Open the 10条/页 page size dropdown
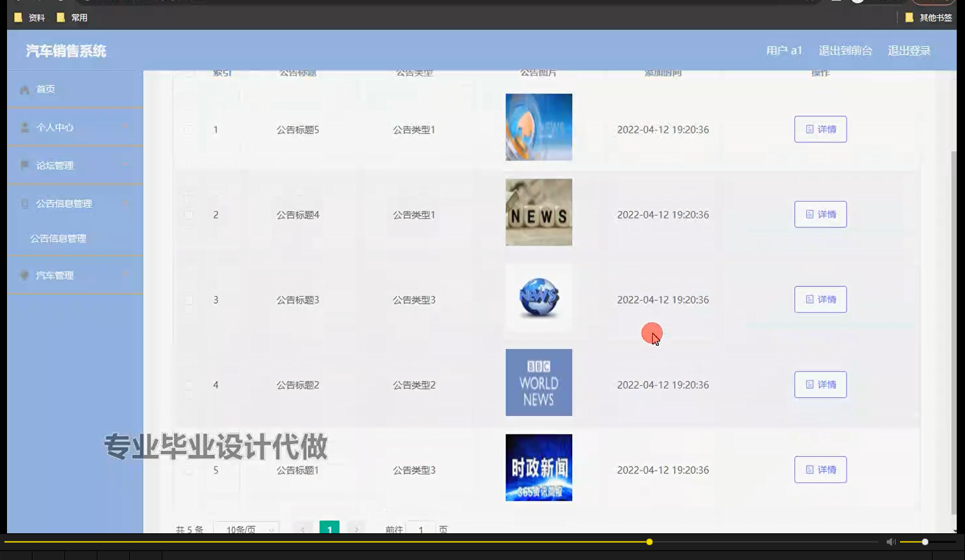 tap(247, 529)
